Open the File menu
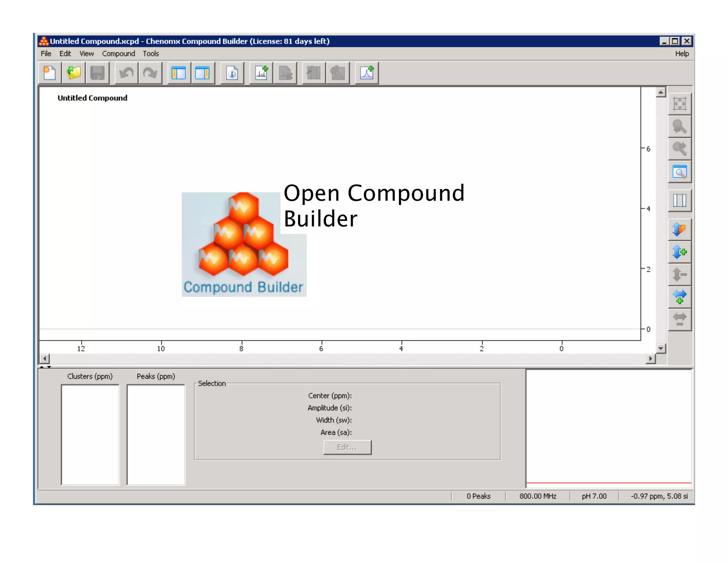 (x=46, y=54)
